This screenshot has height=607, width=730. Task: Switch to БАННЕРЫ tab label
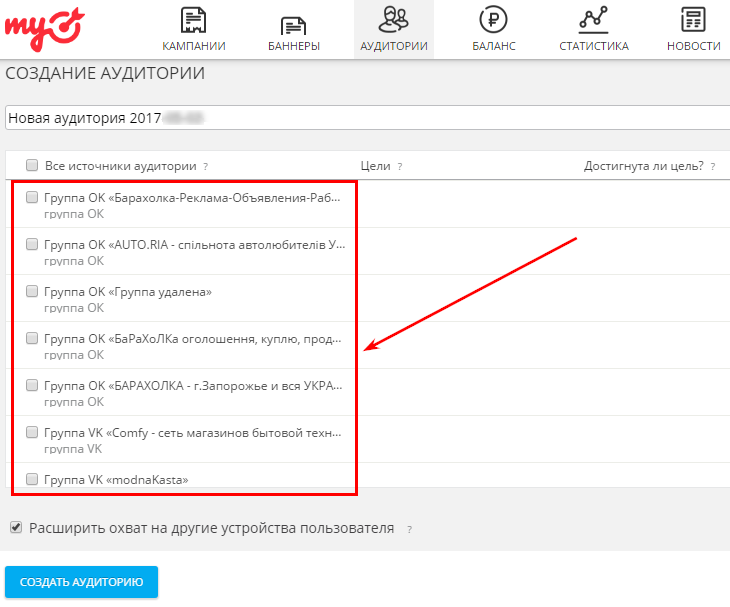294,46
